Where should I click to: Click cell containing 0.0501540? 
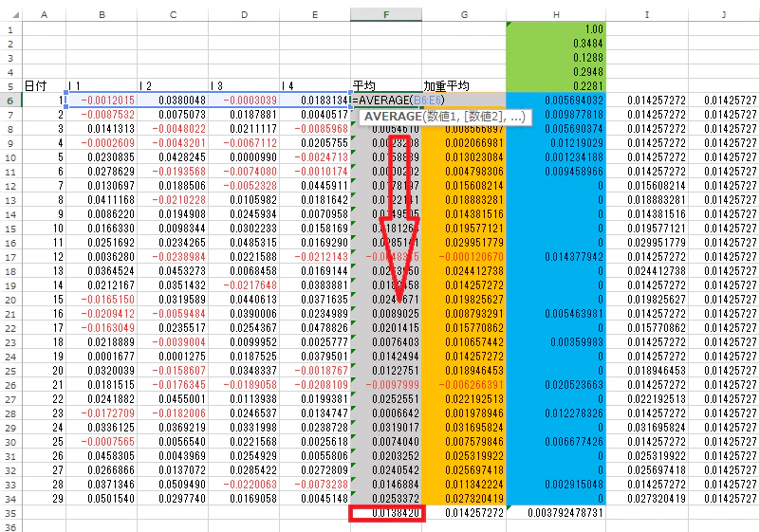pyautogui.click(x=102, y=499)
